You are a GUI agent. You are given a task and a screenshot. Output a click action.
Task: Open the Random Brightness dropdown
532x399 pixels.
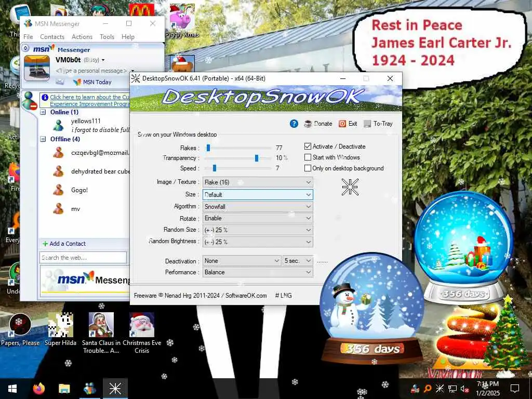pyautogui.click(x=258, y=242)
